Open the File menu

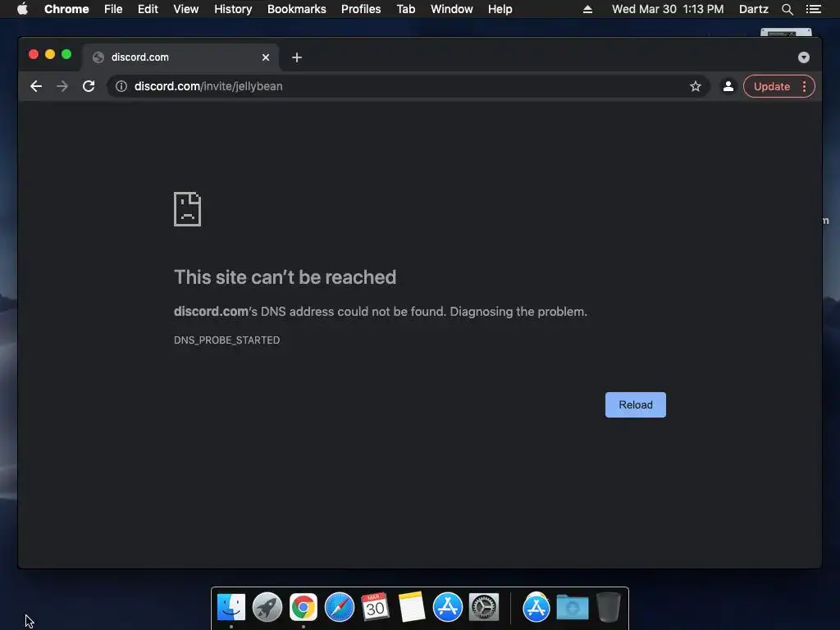point(113,9)
